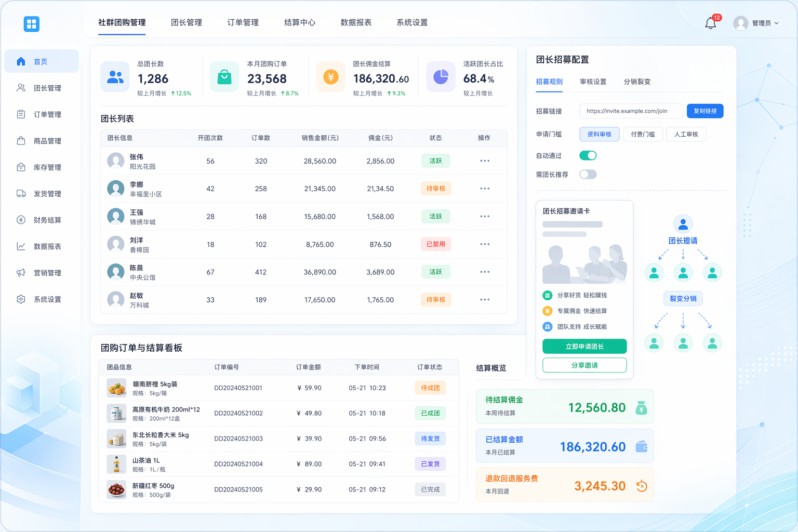Select 发货管理 truck icon in sidebar
This screenshot has width=798, height=532.
click(x=21, y=194)
